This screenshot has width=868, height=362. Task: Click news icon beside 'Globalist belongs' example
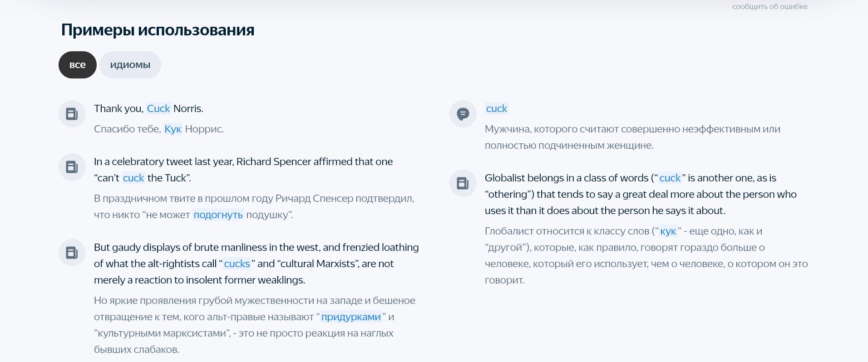point(463,183)
